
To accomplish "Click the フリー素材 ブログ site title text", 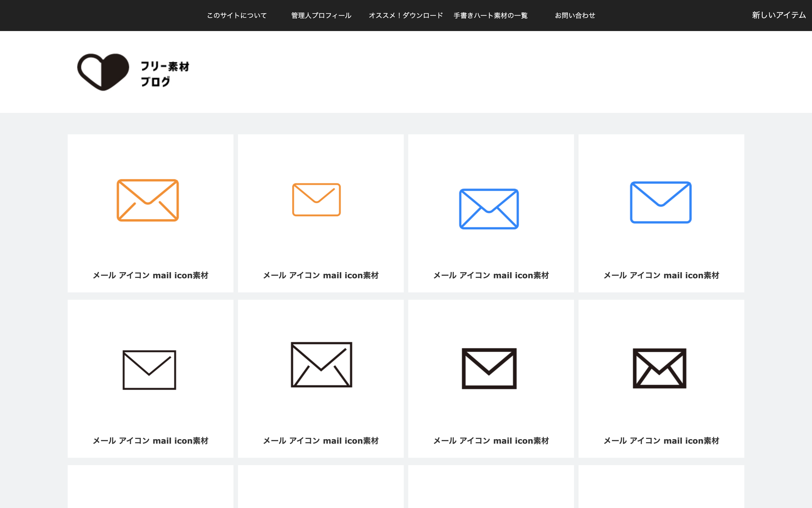I will (x=165, y=74).
